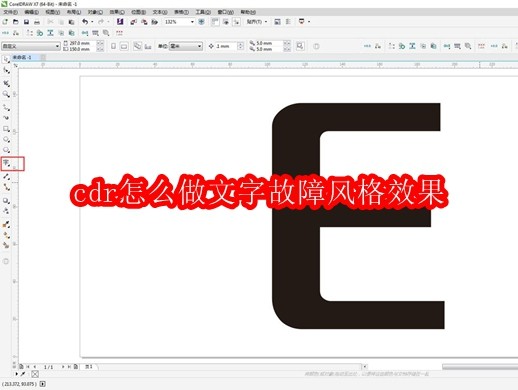Click the Undo arrow icon
The image size is (518, 390).
point(85,22)
